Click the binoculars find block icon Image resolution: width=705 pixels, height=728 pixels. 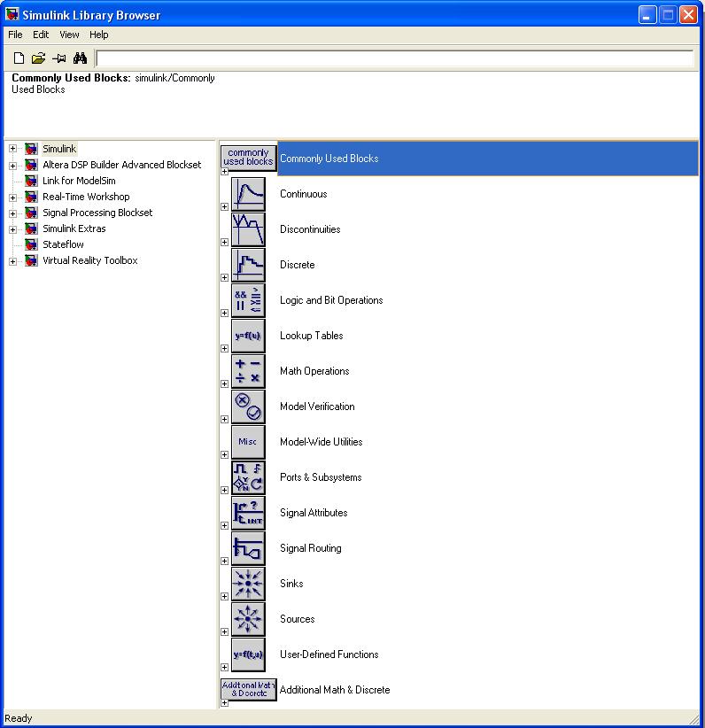click(x=80, y=58)
